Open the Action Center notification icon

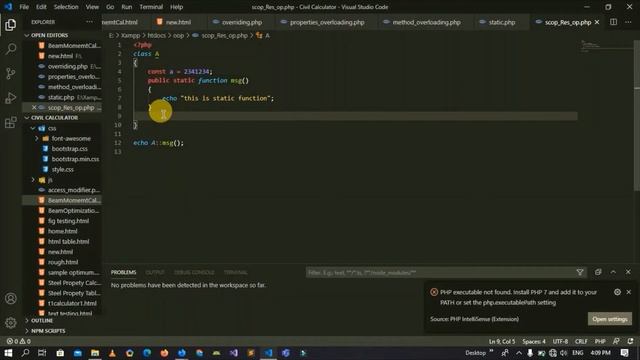click(624, 353)
